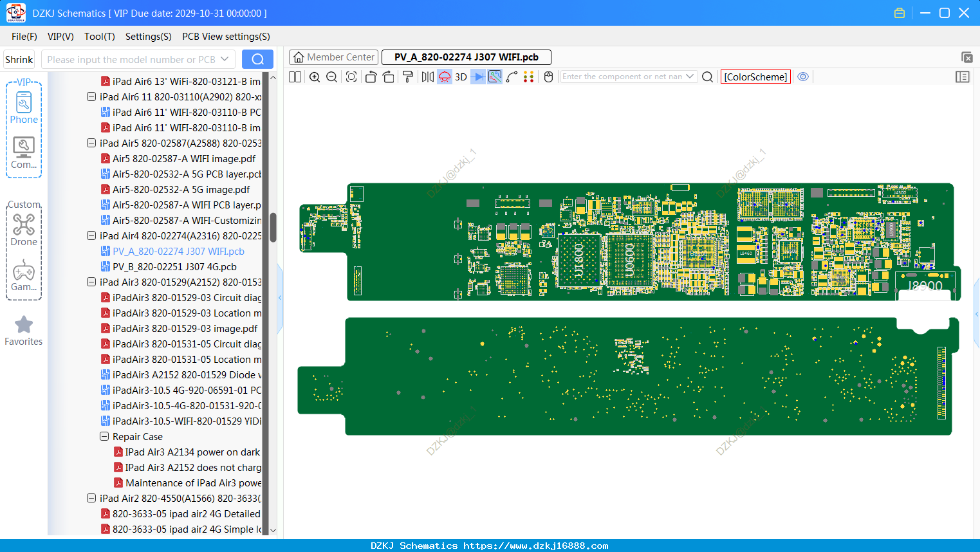Toggle the red highlighted layer icon
Image resolution: width=980 pixels, height=552 pixels.
tap(445, 77)
